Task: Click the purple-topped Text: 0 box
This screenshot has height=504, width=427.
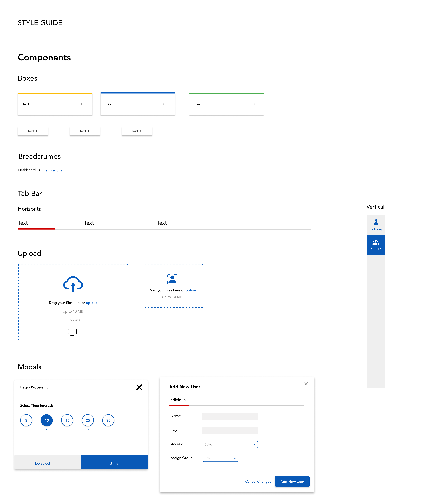Action: pos(137,131)
